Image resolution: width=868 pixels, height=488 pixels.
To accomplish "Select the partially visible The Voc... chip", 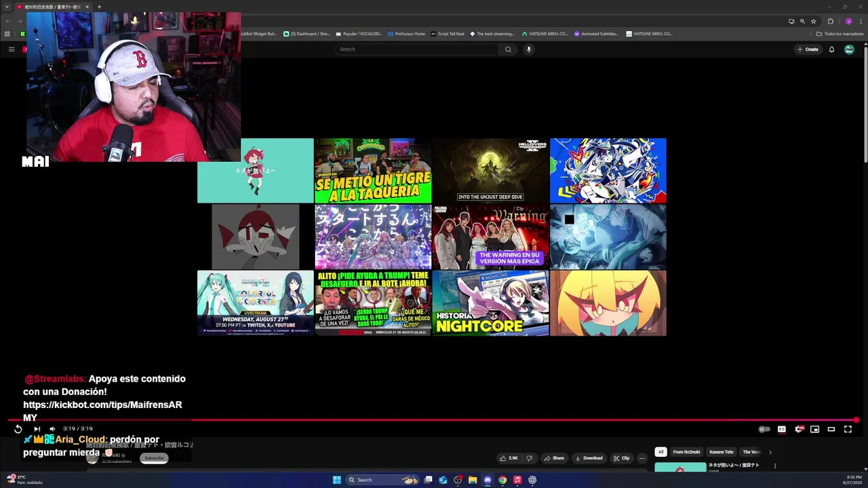I will (x=751, y=452).
